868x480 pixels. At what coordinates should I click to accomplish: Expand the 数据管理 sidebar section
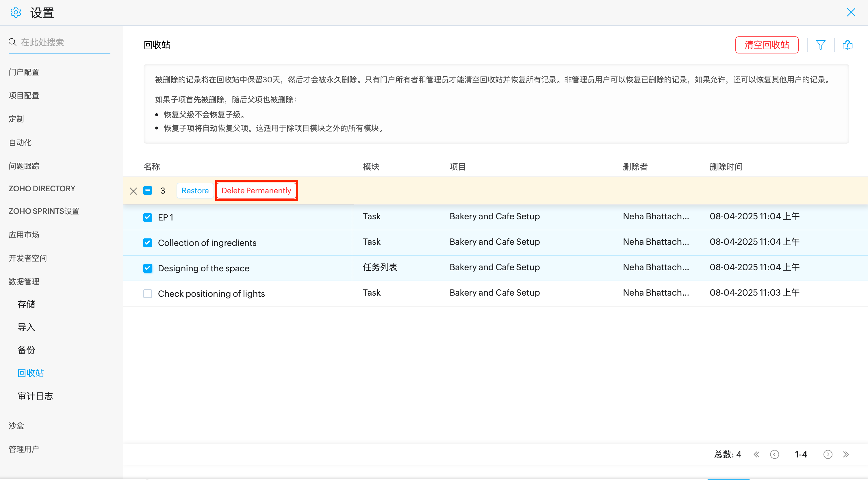(24, 281)
